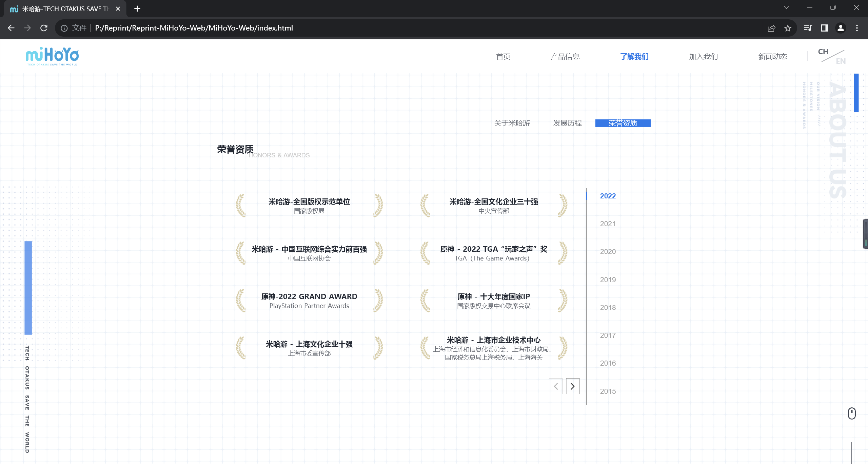Click the 中国互联网协会 issuer text

tap(309, 258)
